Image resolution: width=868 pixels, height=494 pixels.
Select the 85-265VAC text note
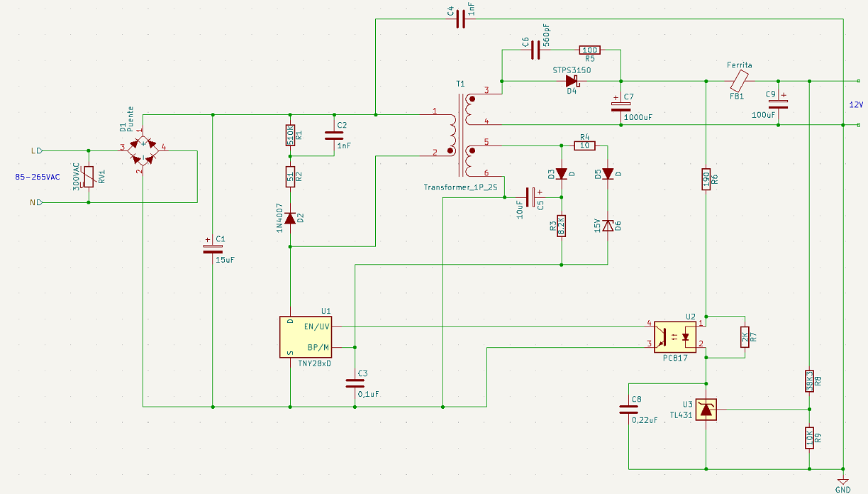coord(38,177)
